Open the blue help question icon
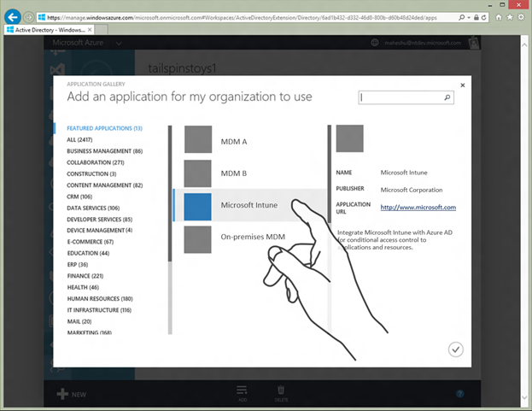 coord(459,394)
